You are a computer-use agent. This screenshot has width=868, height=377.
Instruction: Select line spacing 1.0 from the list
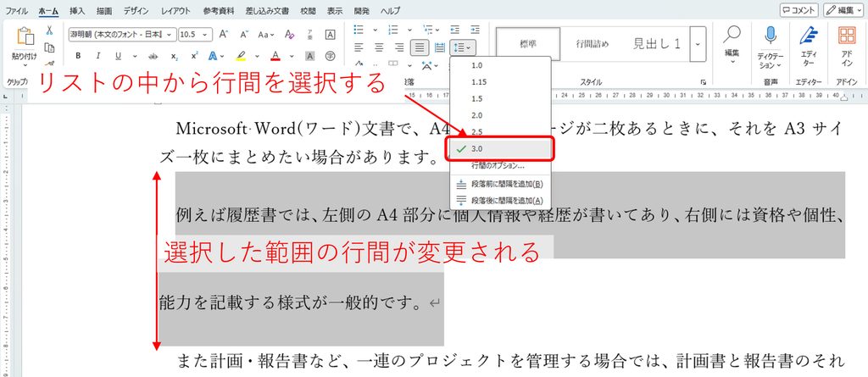(501, 65)
